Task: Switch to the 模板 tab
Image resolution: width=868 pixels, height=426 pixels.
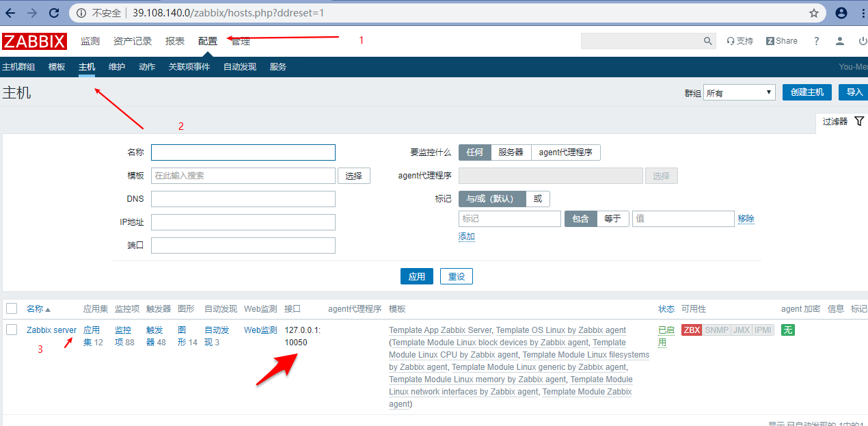Action: (x=57, y=67)
